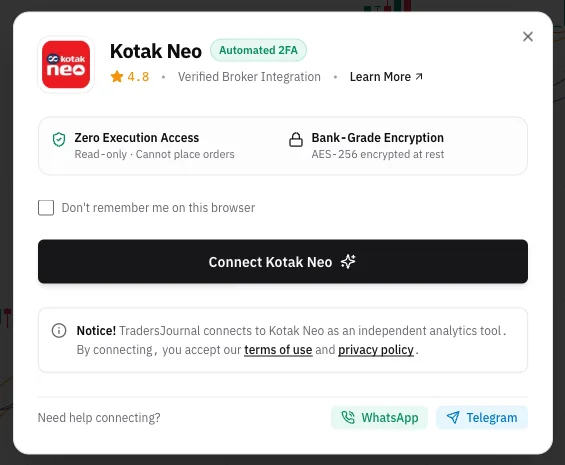Screen dimensions: 565x465
Task: Click the Kotak Neo title heading
Action: pyautogui.click(x=156, y=51)
